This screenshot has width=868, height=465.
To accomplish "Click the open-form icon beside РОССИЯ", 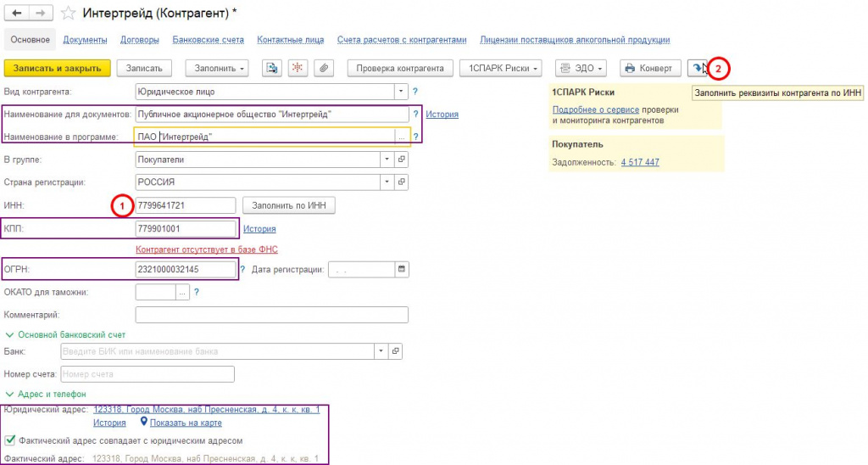I will point(402,182).
